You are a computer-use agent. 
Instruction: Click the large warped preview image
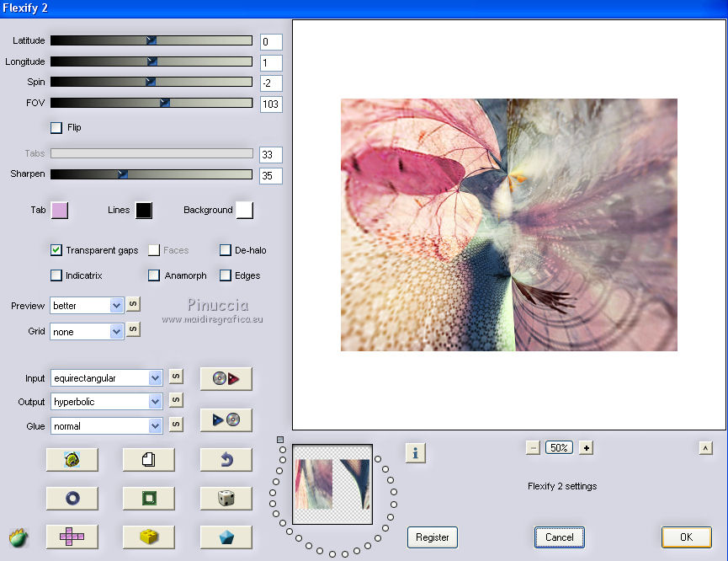pyautogui.click(x=509, y=225)
